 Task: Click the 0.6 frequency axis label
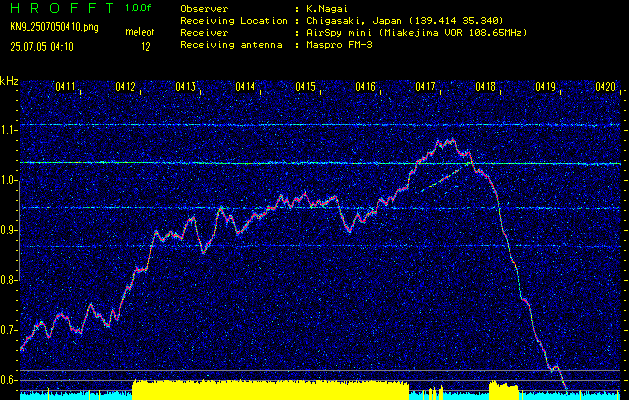(9, 380)
